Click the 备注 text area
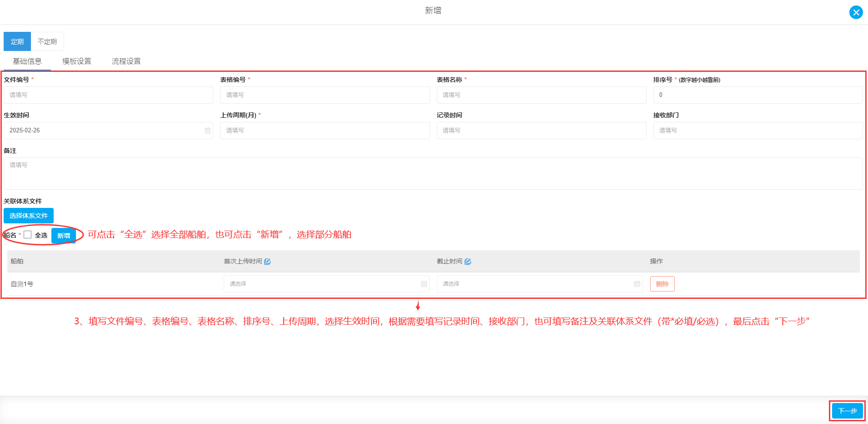Viewport: 868px width, 424px height. point(433,173)
